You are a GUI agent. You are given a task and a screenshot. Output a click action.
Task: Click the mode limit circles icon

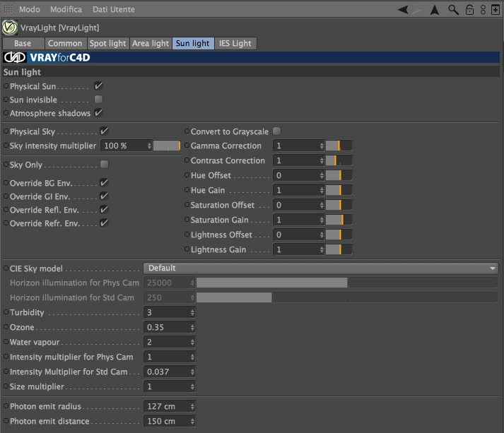(x=483, y=10)
